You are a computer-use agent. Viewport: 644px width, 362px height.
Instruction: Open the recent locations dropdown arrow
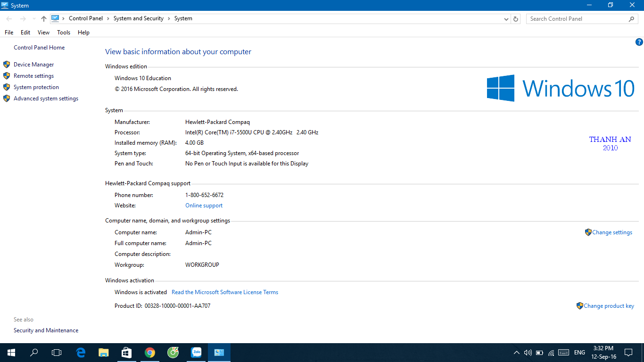point(34,19)
